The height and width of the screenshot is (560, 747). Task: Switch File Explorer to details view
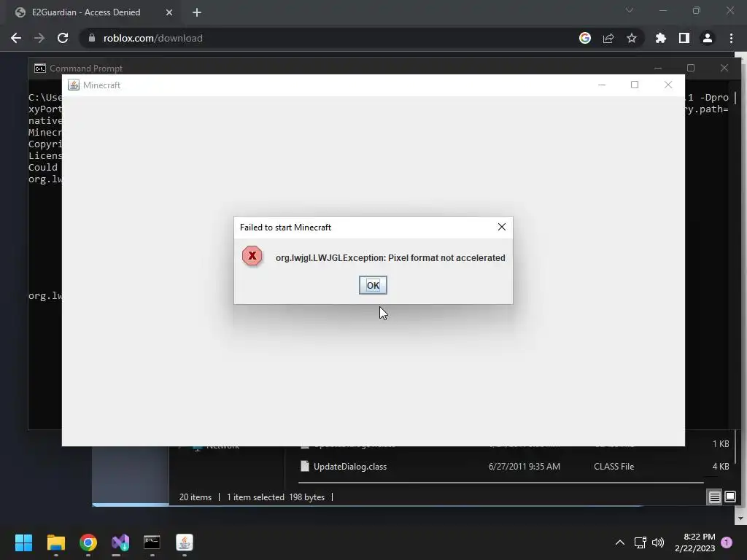(x=715, y=497)
